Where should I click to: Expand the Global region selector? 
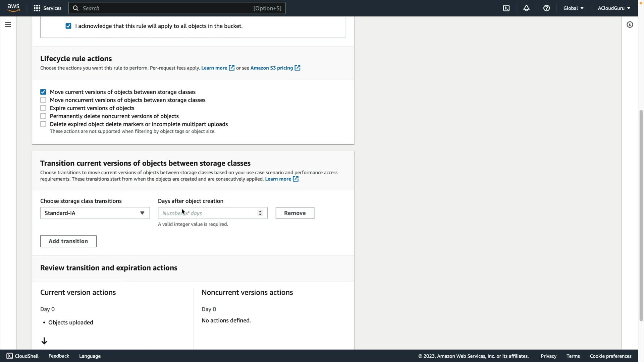pos(573,8)
